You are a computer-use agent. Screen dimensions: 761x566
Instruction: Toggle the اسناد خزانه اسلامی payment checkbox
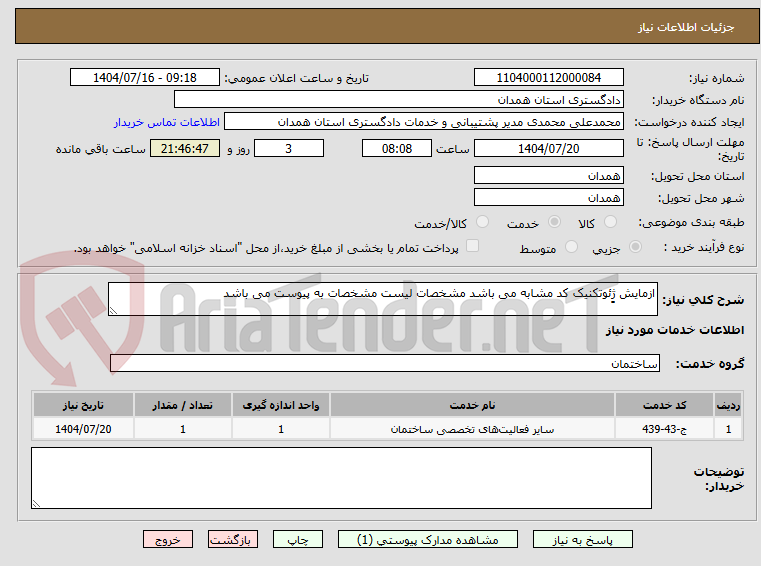point(472,246)
